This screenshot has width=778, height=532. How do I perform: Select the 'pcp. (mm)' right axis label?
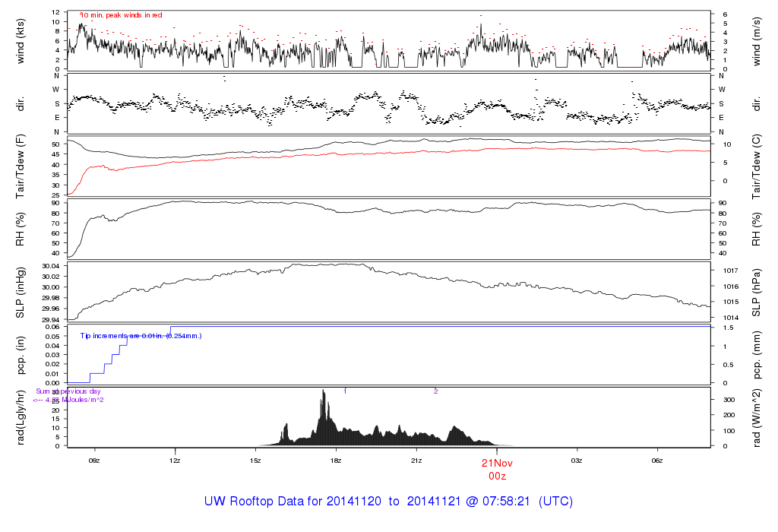757,355
